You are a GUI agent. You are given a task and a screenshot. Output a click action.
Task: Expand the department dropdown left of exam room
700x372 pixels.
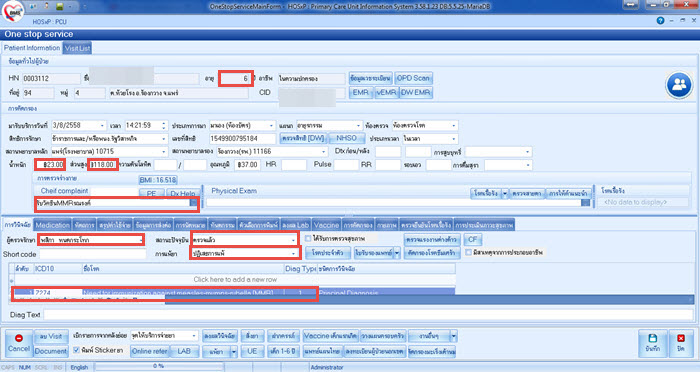click(x=358, y=125)
